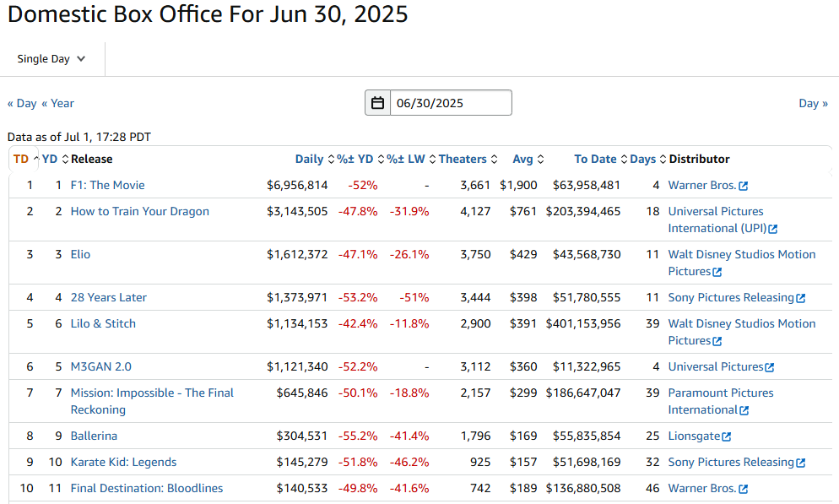Viewport: 839px width, 504px height.
Task: Open the Elio release link
Action: pyautogui.click(x=80, y=254)
